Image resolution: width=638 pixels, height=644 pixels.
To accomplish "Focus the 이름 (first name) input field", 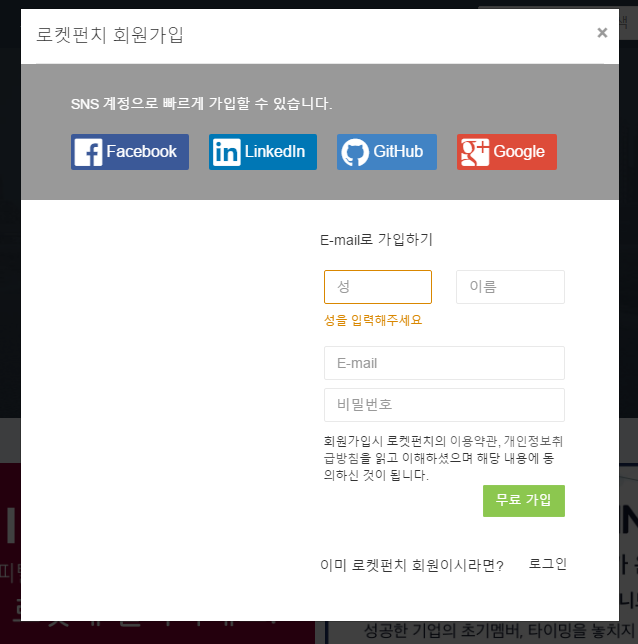I will (510, 287).
